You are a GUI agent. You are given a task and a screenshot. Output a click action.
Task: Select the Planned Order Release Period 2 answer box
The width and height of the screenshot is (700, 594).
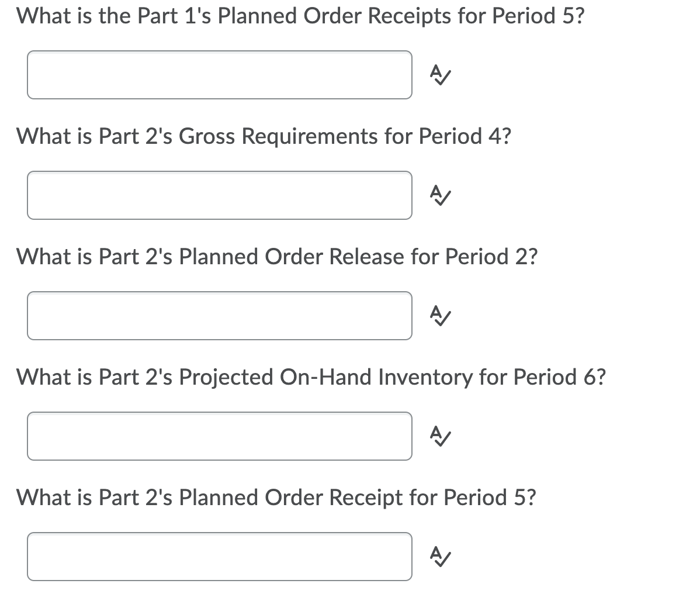coord(219,316)
